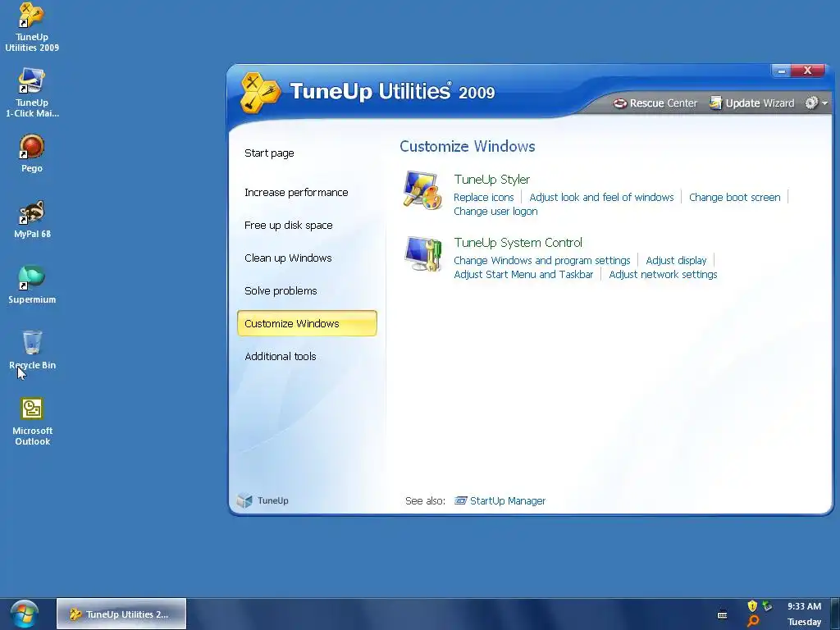Image resolution: width=840 pixels, height=630 pixels.
Task: Open the TuneUp System Control monitor icon
Action: coord(422,254)
